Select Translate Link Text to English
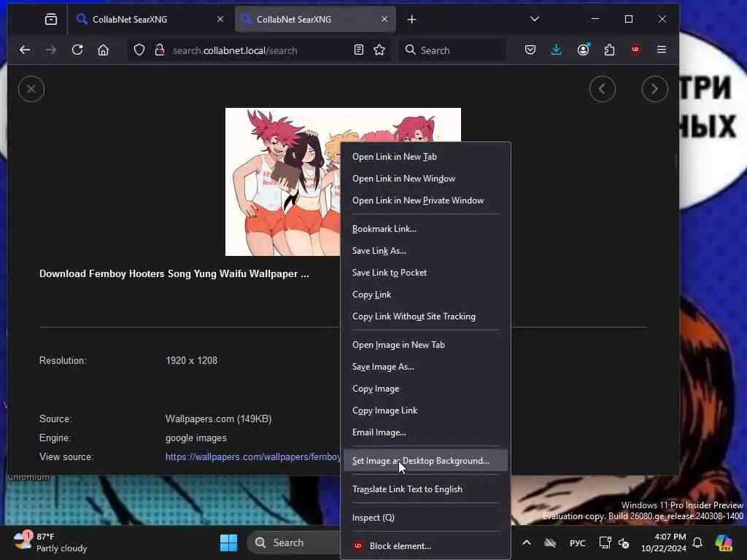747x560 pixels. click(x=426, y=489)
